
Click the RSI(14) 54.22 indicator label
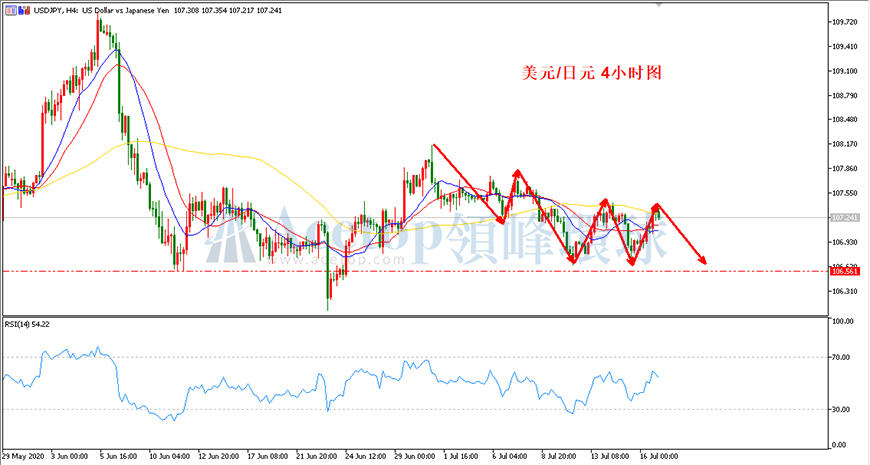click(28, 324)
